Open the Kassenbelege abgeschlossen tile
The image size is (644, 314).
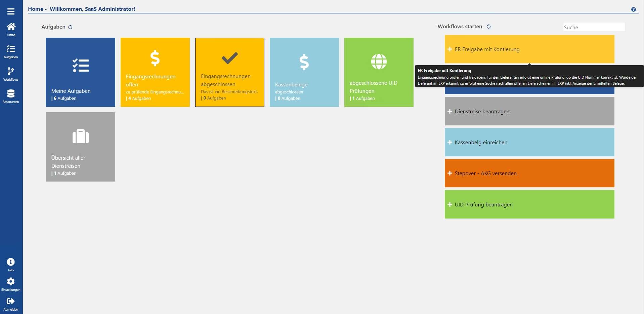pos(304,72)
